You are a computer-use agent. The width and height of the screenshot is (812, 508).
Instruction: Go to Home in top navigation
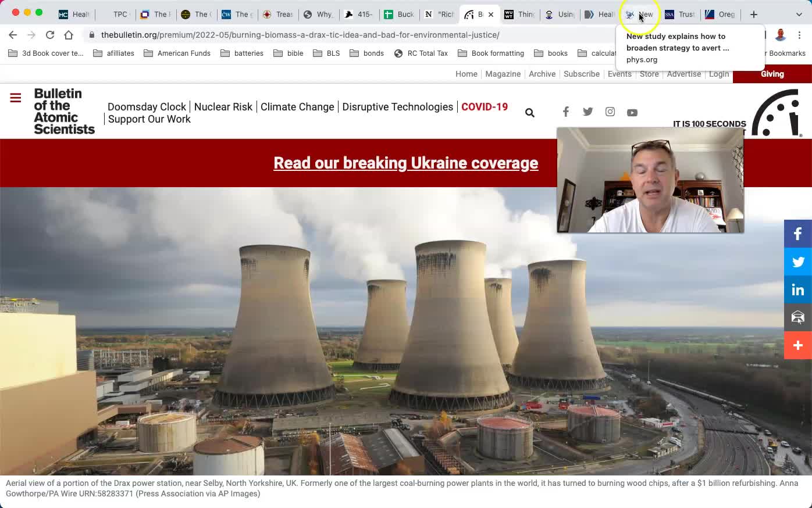point(466,74)
